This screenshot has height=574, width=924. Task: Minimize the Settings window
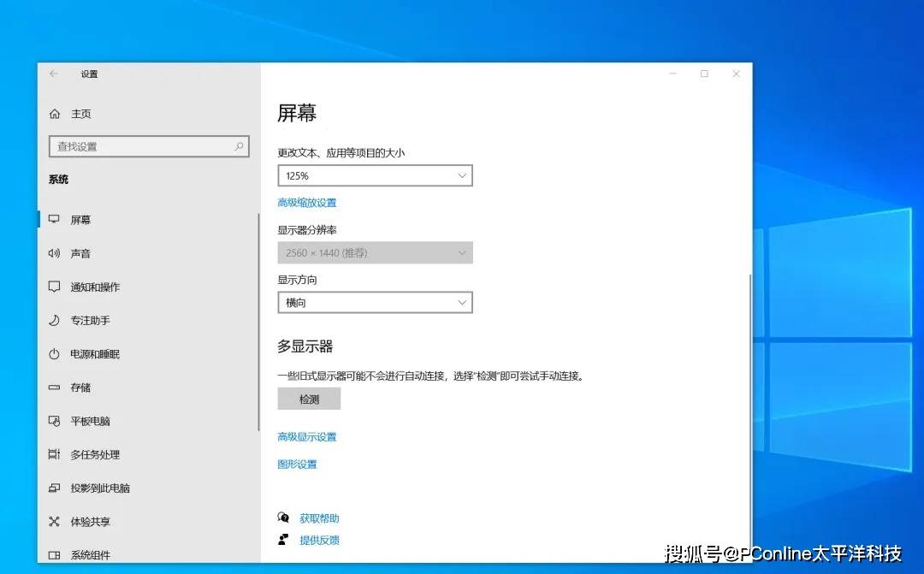[x=672, y=74]
